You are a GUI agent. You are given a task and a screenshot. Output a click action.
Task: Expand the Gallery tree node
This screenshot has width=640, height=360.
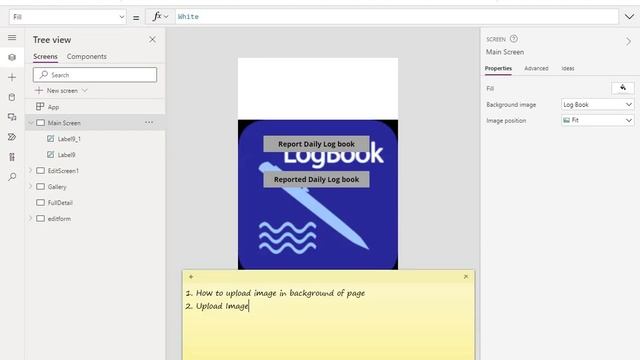[x=31, y=186]
